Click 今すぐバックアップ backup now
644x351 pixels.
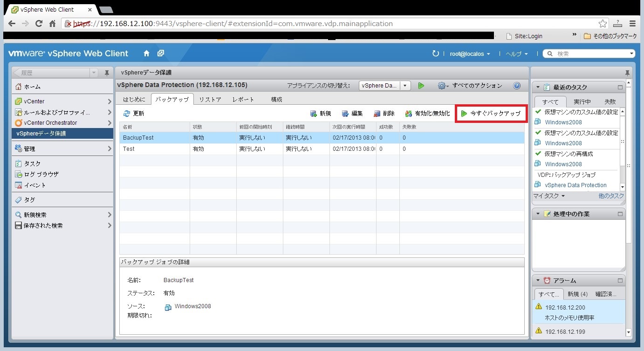click(x=491, y=114)
